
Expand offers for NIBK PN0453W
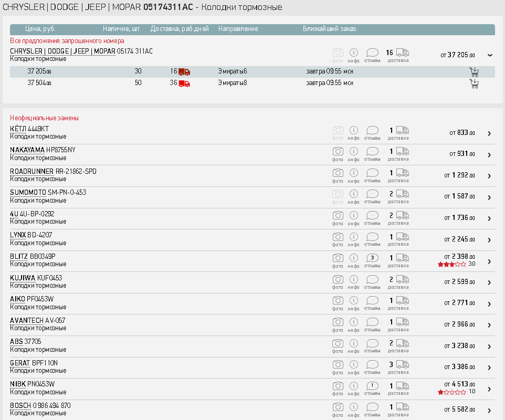pos(489,389)
